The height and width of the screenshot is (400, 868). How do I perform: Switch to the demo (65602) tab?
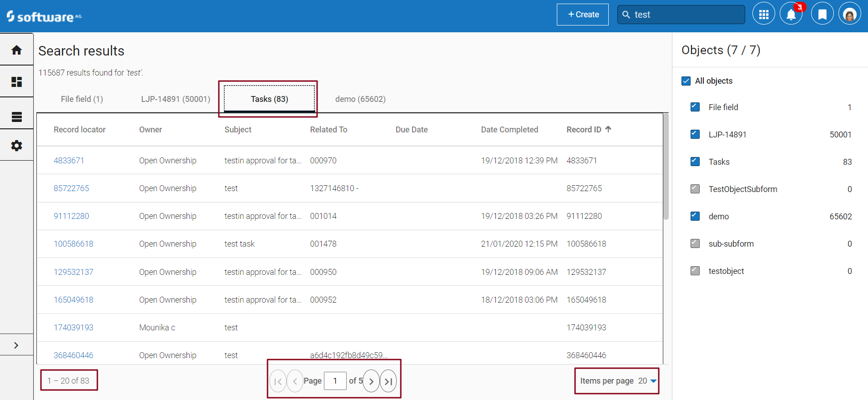(x=360, y=99)
